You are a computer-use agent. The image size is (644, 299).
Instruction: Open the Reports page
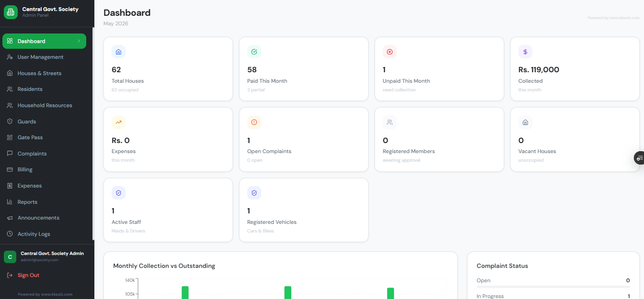coord(44,202)
